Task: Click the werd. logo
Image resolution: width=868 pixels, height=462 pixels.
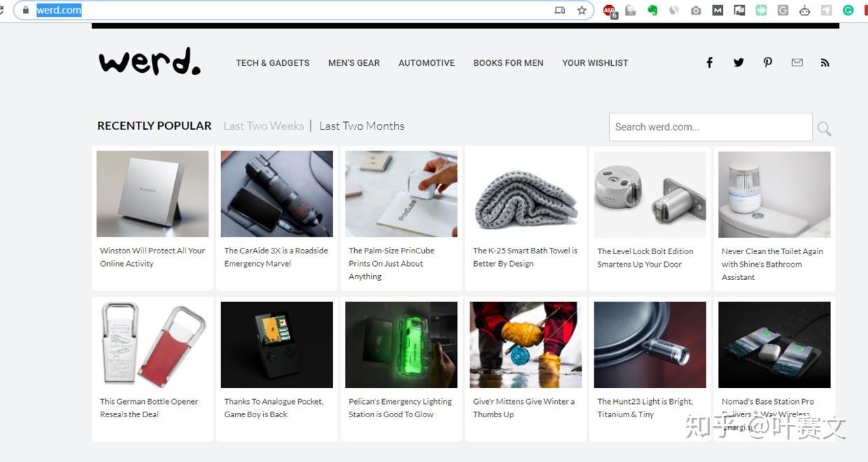Action: (150, 62)
